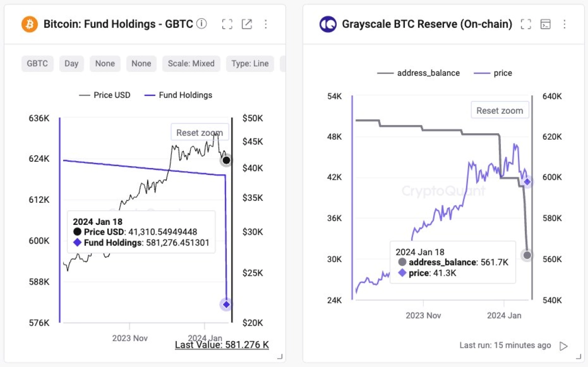Click the purple price diamond on Grayscale chart

tap(527, 182)
